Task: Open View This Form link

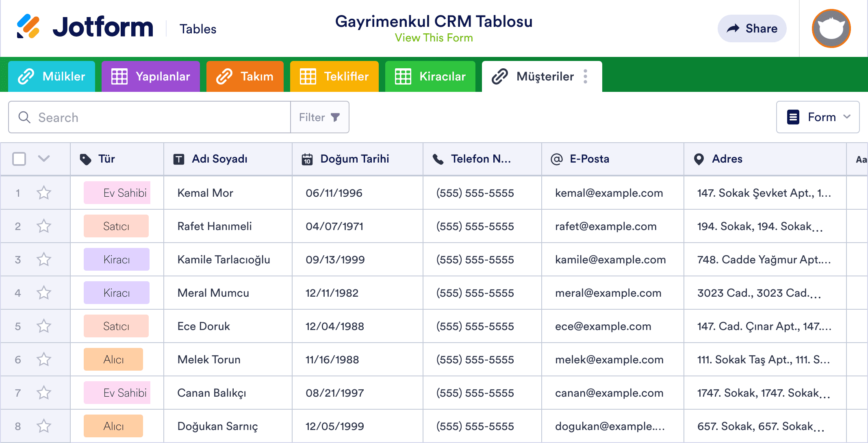Action: tap(434, 38)
